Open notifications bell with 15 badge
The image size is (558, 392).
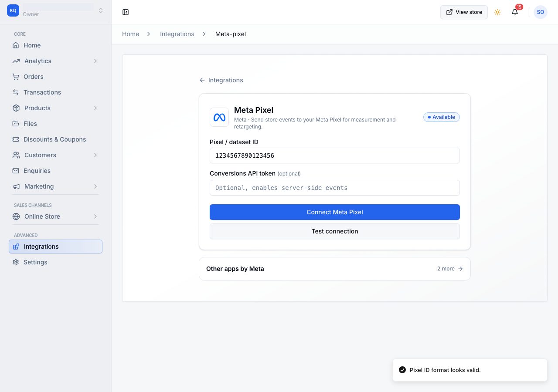(x=515, y=12)
